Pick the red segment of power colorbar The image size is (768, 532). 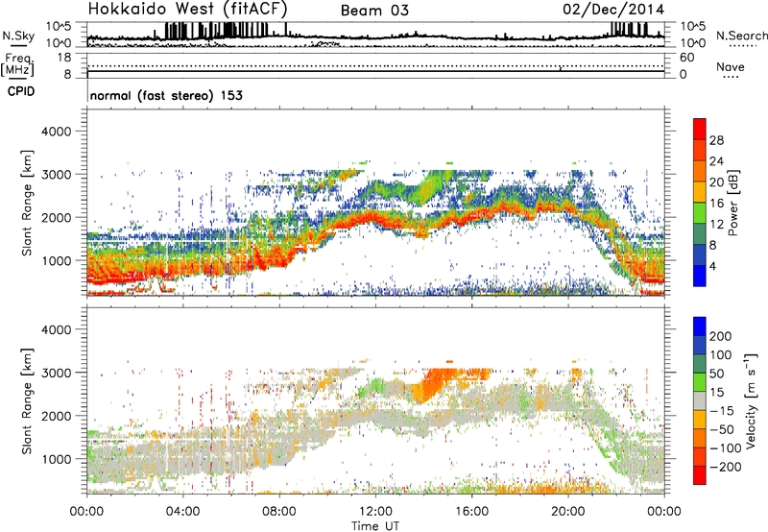pyautogui.click(x=700, y=129)
